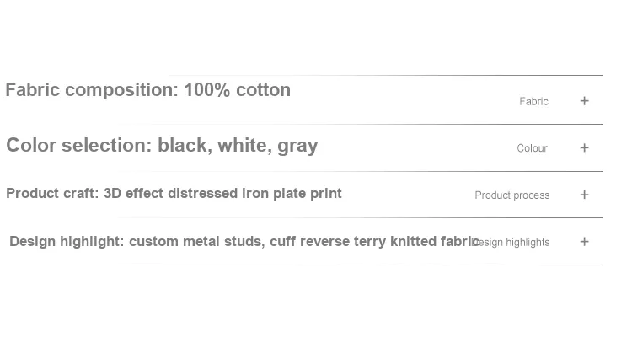The image size is (632, 364).
Task: Select the Product process label
Action: (511, 195)
